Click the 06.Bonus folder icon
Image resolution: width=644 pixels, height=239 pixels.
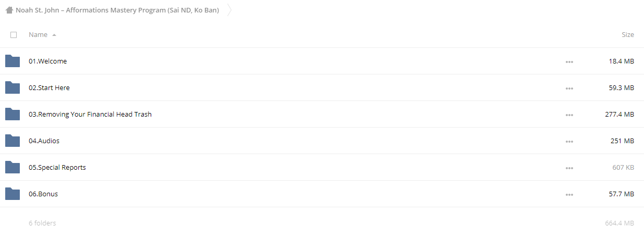coord(13,194)
